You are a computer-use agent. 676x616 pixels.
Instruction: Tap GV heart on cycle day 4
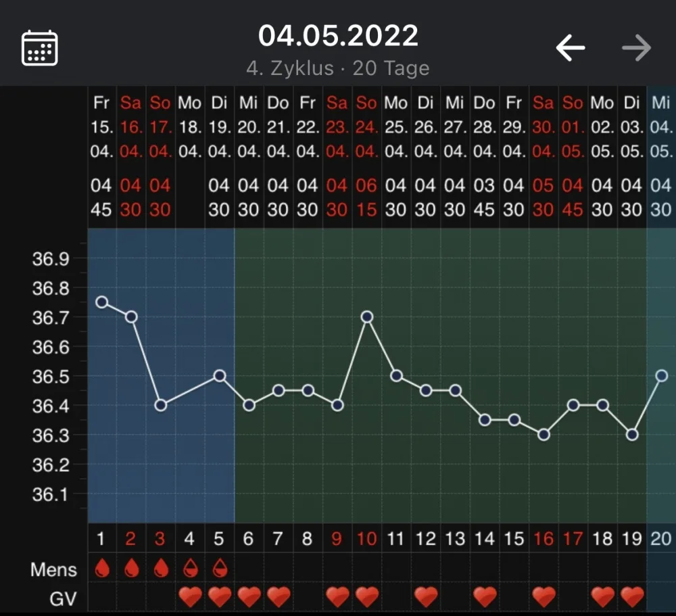coord(190,598)
